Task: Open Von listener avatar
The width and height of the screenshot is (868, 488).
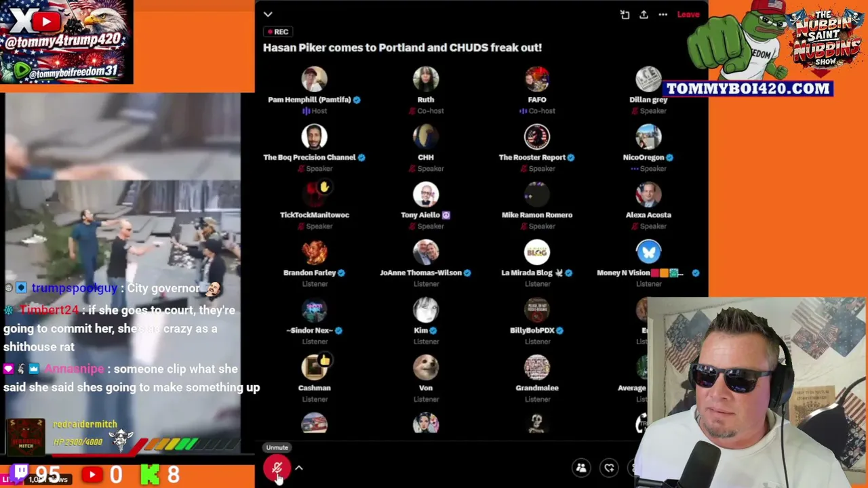Action: 426,367
